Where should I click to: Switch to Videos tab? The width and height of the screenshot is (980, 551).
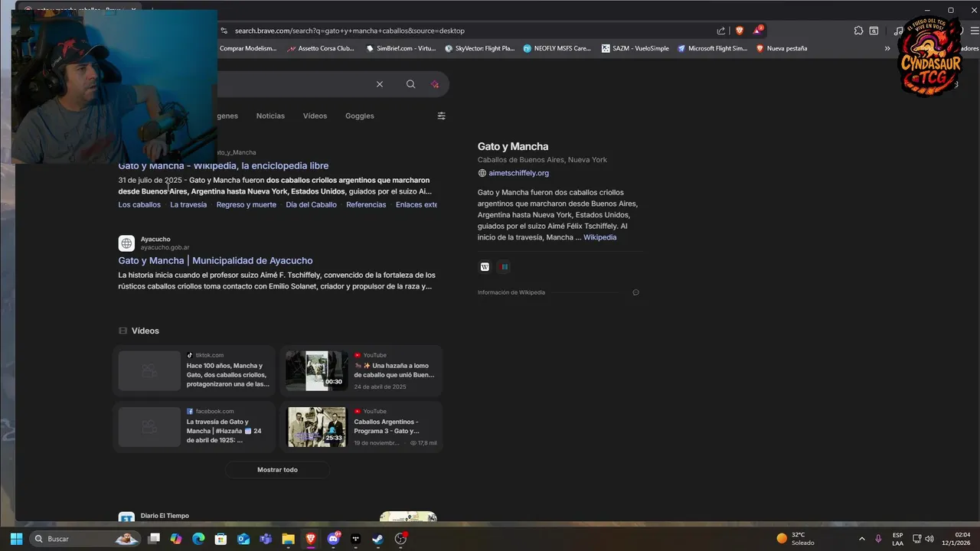(315, 116)
